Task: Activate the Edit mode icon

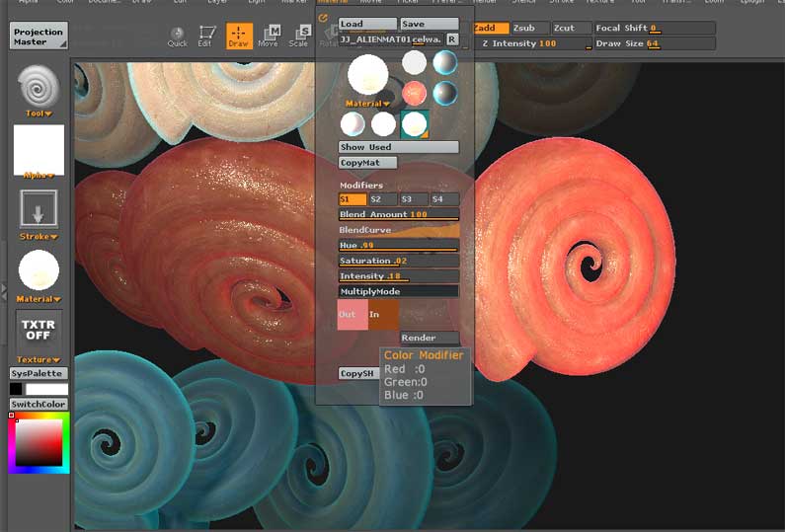Action: [x=205, y=37]
